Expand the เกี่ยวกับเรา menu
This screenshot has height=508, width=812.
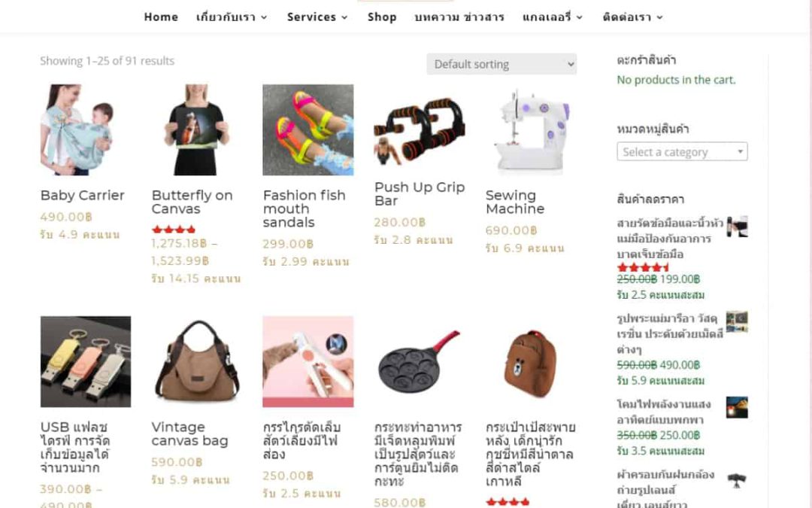[232, 17]
